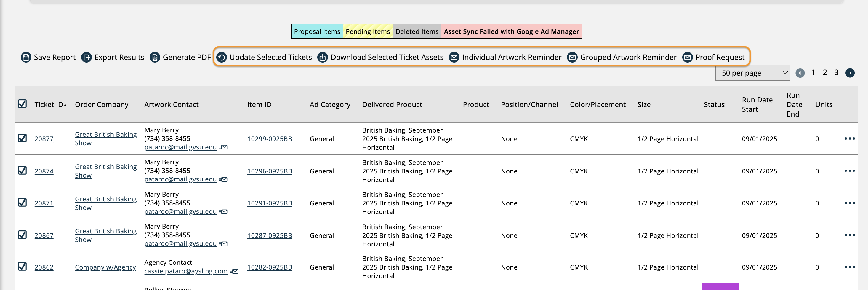Open the Company w/Agency order company link
868x290 pixels.
[105, 267]
